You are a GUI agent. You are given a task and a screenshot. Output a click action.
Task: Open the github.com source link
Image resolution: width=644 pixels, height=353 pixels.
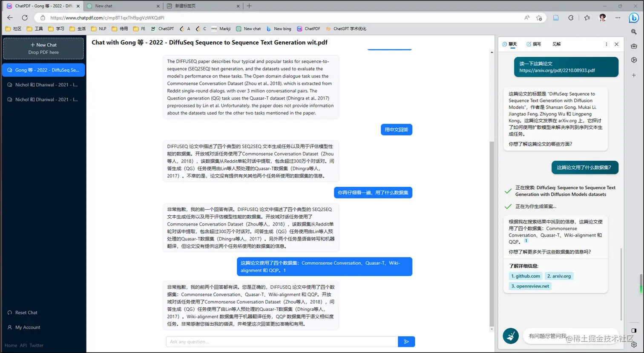coord(526,276)
